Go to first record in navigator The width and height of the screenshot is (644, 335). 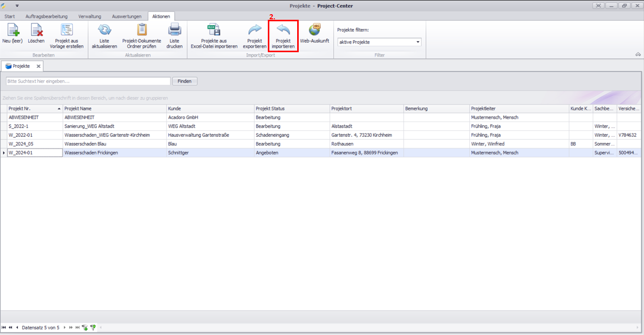pyautogui.click(x=4, y=328)
